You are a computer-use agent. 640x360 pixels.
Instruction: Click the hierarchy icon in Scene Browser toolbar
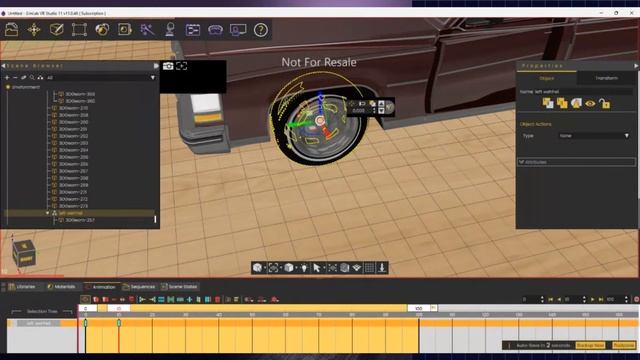click(x=40, y=77)
